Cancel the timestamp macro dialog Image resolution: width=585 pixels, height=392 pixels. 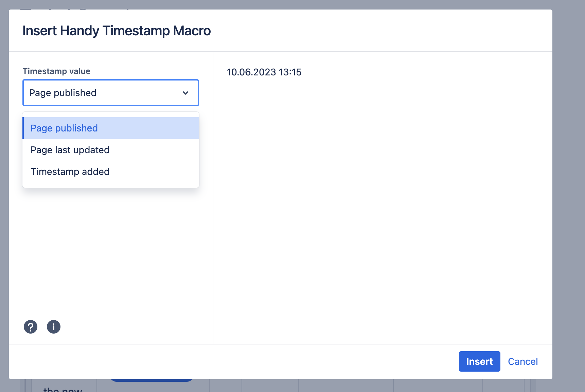point(523,361)
